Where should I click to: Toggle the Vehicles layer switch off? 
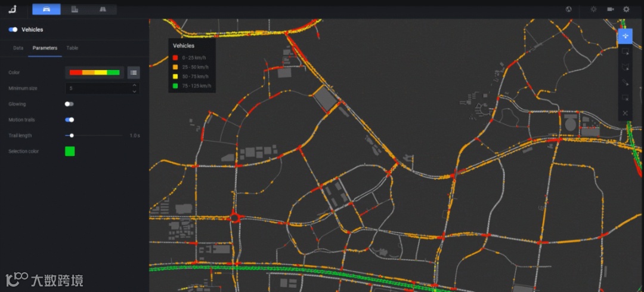[13, 30]
